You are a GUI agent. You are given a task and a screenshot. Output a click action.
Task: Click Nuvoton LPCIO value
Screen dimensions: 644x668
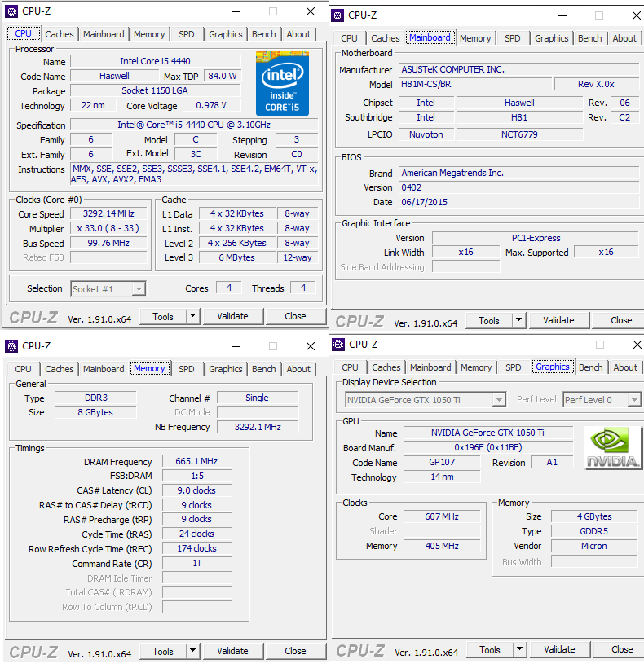426,134
